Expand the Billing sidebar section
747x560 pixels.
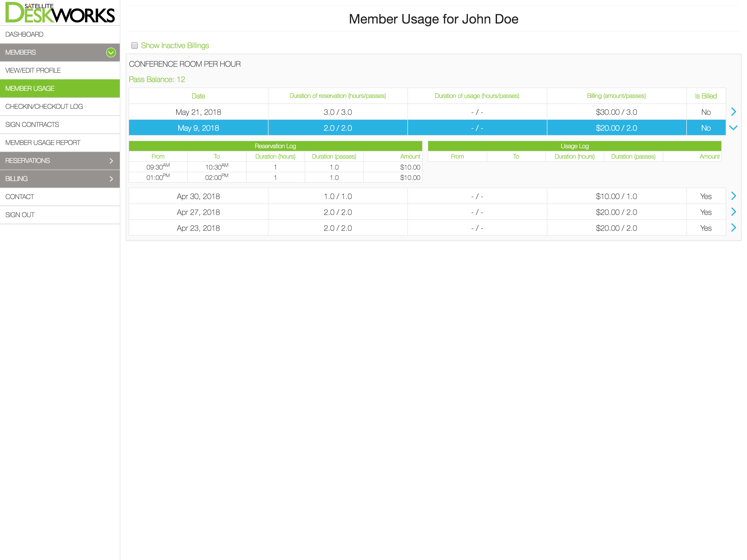pyautogui.click(x=60, y=179)
